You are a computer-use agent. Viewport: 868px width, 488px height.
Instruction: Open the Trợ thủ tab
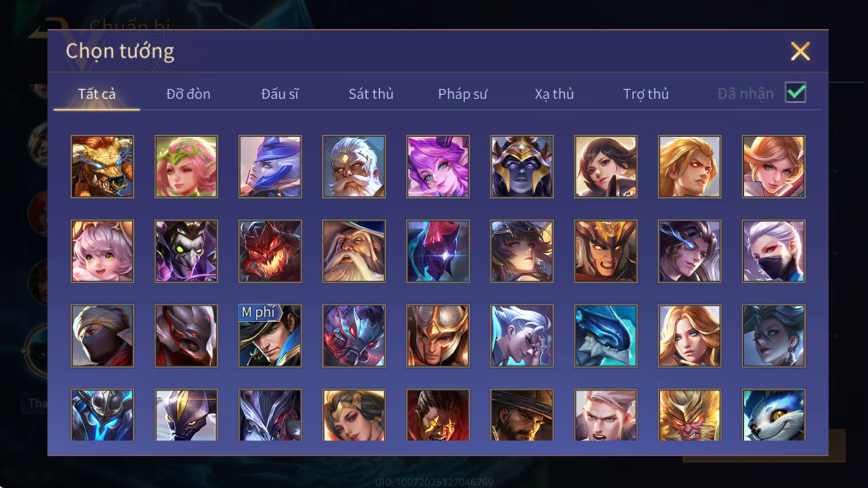(x=646, y=94)
